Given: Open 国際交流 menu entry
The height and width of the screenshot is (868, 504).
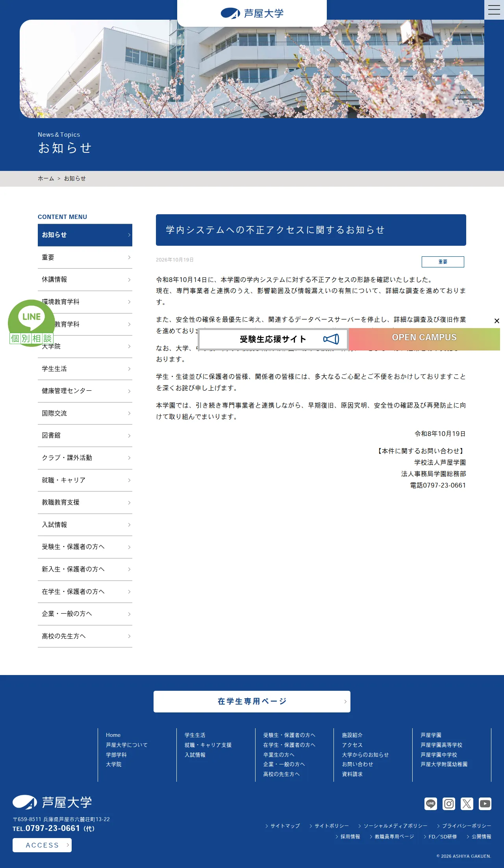Looking at the screenshot, I should [85, 414].
